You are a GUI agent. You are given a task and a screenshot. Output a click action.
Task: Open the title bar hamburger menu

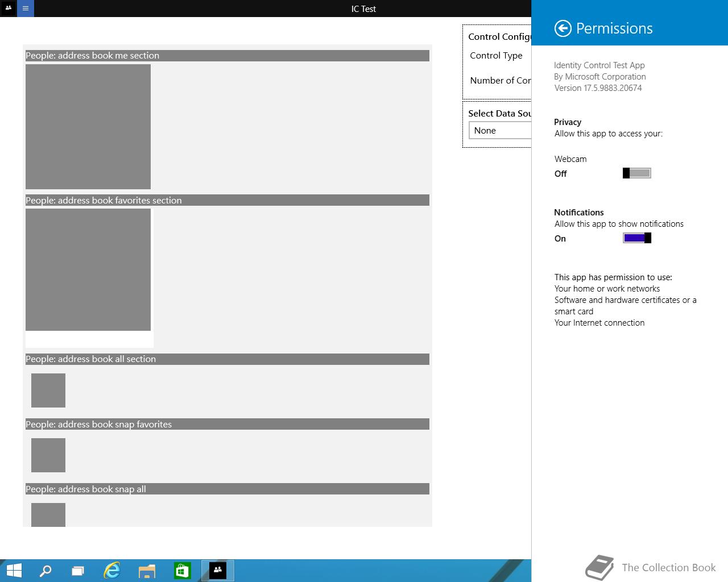coord(26,9)
